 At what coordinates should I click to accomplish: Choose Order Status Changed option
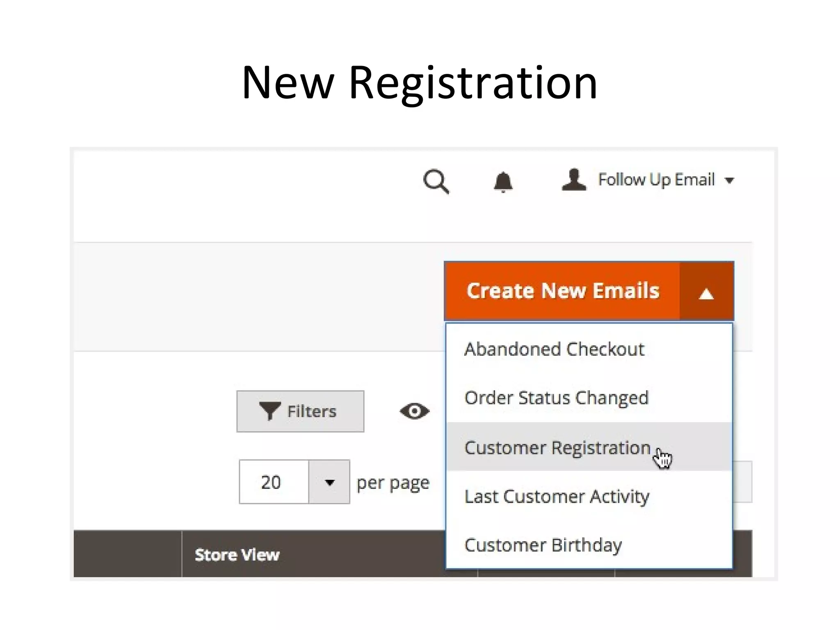(589, 398)
